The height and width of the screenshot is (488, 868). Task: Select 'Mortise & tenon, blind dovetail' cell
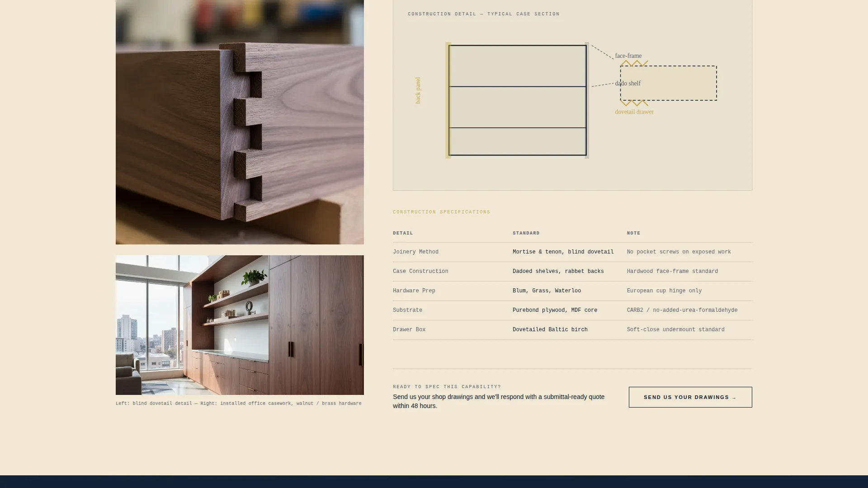pos(563,252)
